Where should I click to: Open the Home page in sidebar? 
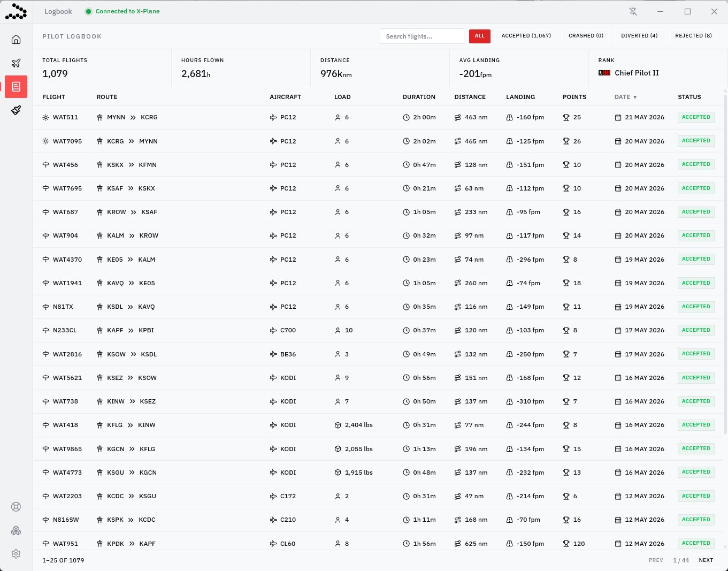click(x=16, y=40)
